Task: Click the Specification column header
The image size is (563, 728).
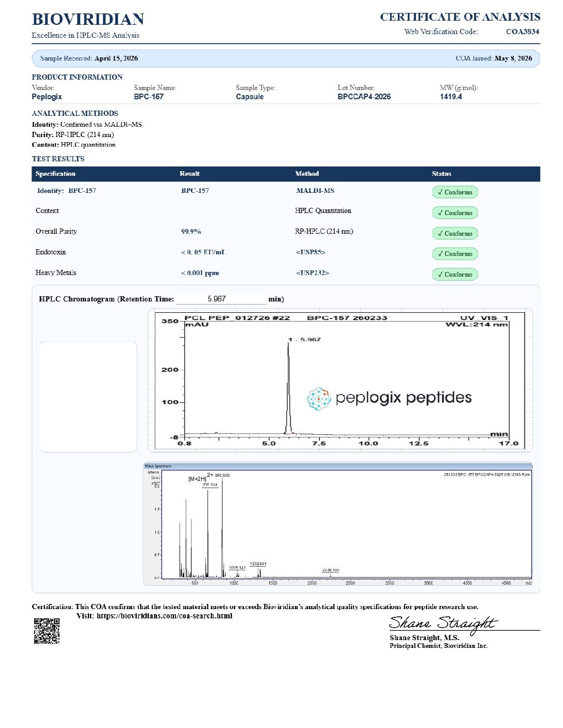Action: pyautogui.click(x=55, y=174)
